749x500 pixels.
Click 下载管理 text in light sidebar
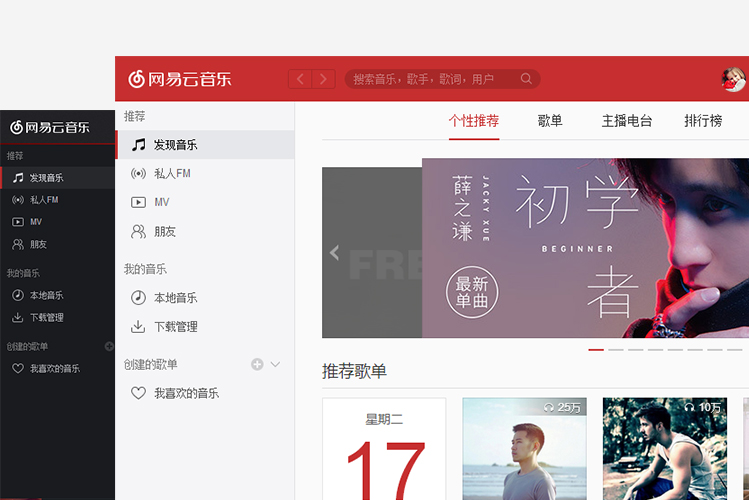(175, 327)
